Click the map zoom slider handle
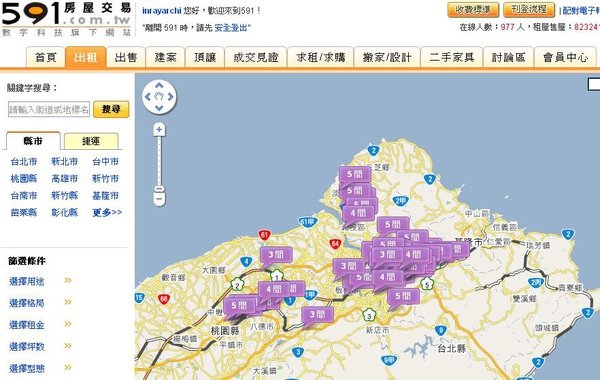The height and width of the screenshot is (380, 600). tap(159, 189)
